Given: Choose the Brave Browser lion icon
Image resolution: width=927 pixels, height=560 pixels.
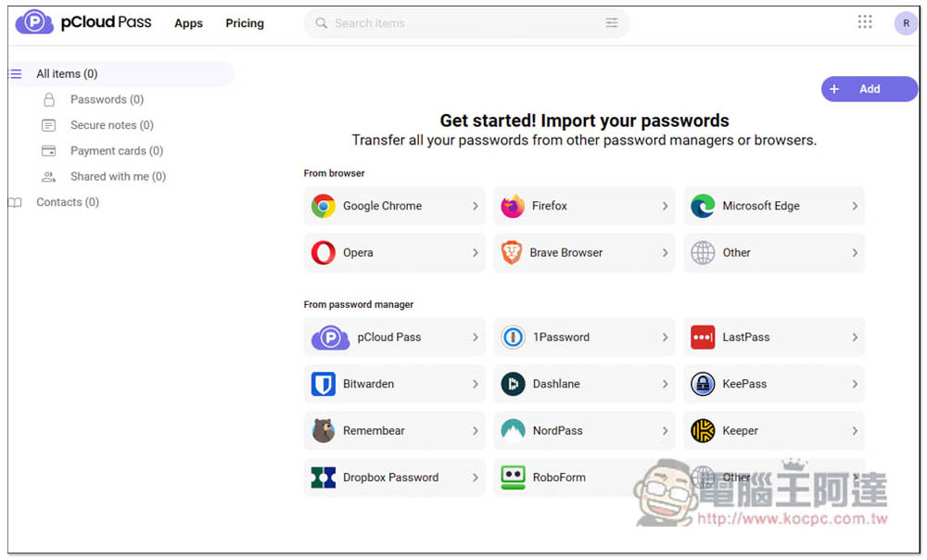Looking at the screenshot, I should coord(512,252).
